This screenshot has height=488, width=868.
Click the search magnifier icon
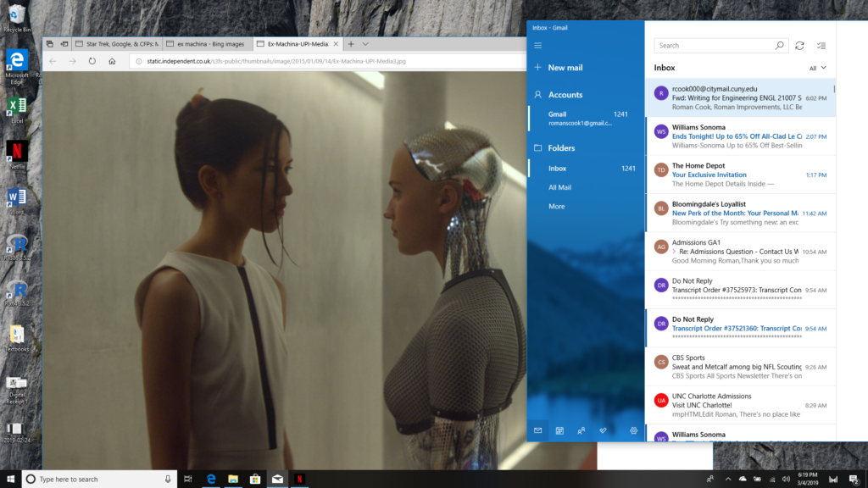780,46
